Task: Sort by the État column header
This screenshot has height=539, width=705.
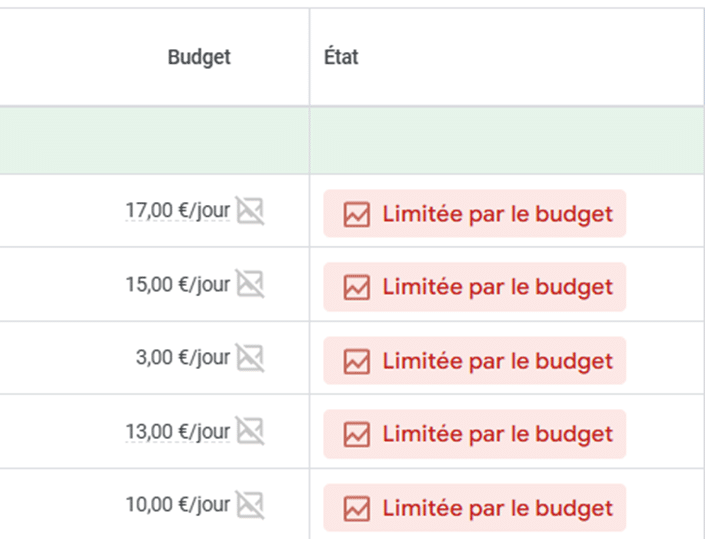Action: tap(342, 57)
